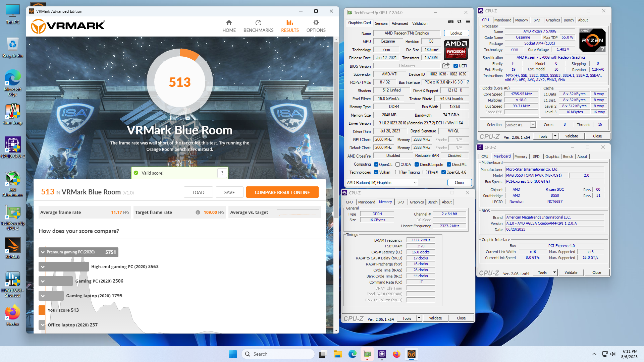Open the MSI Afterburner desktop icon
Image resolution: width=644 pixels, height=362 pixels.
(x=13, y=184)
